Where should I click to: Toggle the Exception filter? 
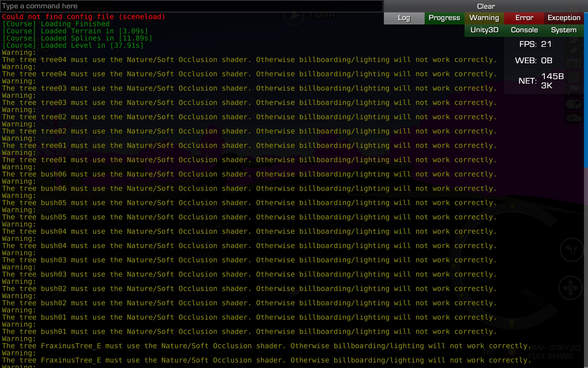[x=564, y=18]
